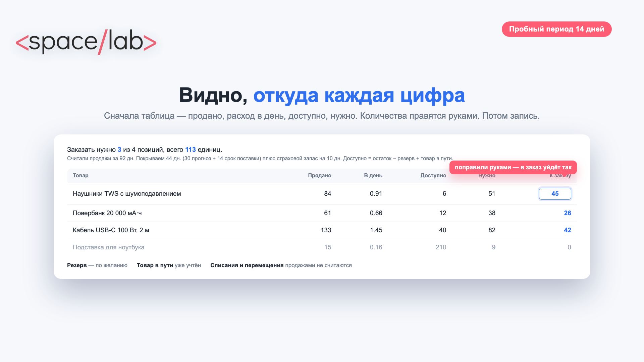Click the calculation explanation line 'Считали продажи за 92 дн.'

260,159
